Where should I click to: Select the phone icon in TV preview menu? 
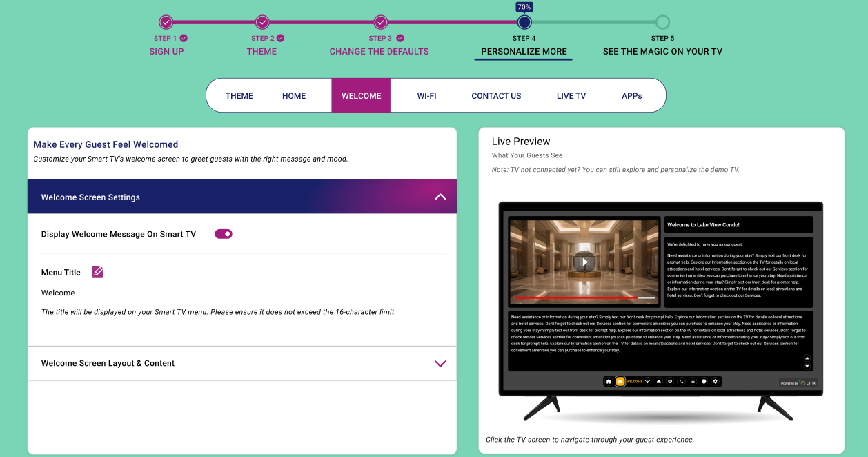click(x=682, y=381)
